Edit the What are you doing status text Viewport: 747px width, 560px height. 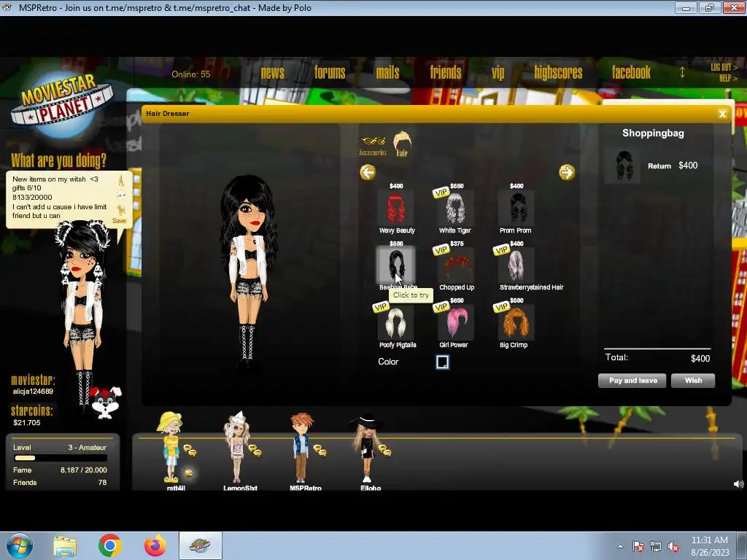click(60, 197)
